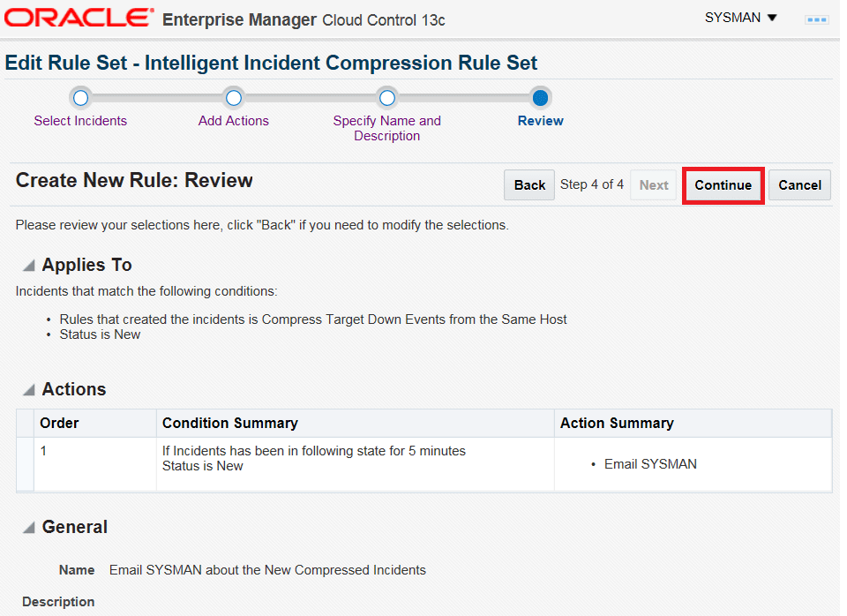847x616 pixels.
Task: Click the Oracle logo
Action: pos(79,18)
